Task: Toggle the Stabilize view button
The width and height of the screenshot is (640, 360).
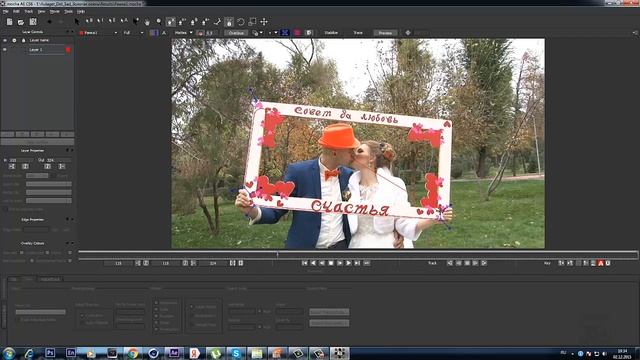Action: [x=331, y=33]
